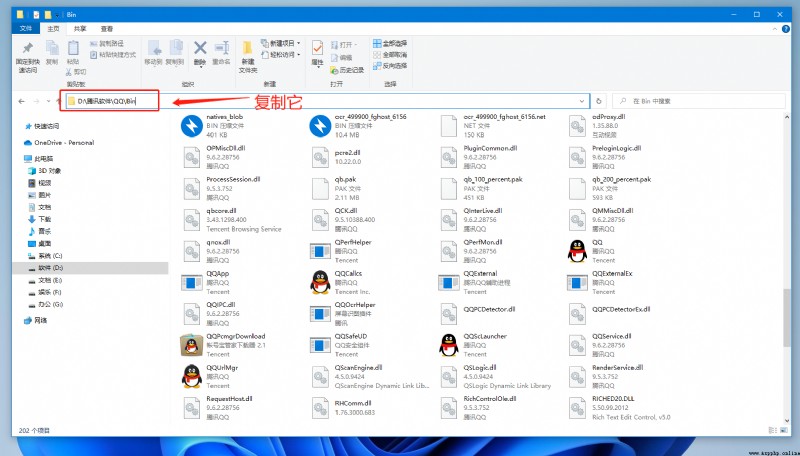Open the 文件 file menu tab
Screen dimensions: 800x456
point(26,29)
